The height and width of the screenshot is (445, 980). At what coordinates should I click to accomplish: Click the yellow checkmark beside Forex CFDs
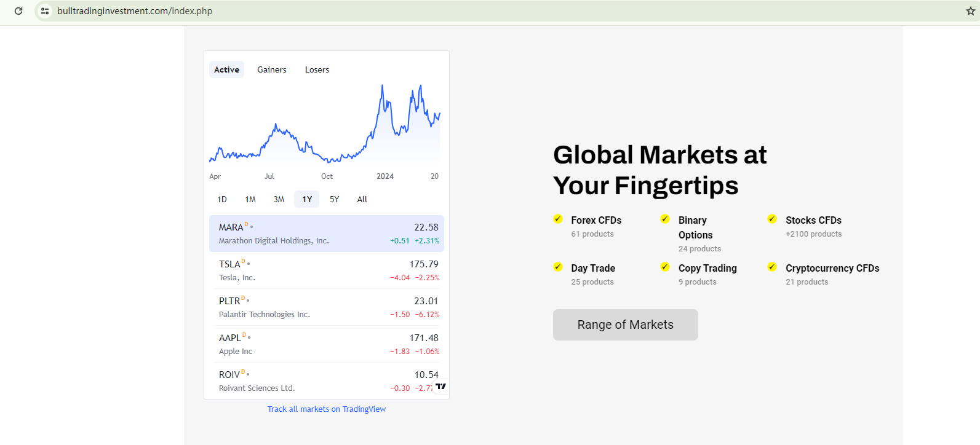pyautogui.click(x=558, y=219)
